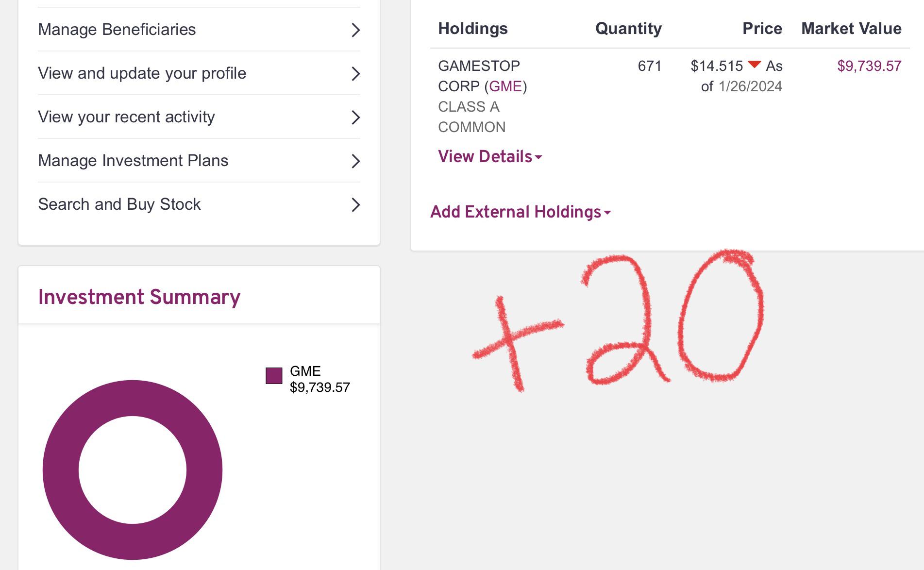This screenshot has width=924, height=570.
Task: Click chevron next to View and update your profile
Action: [x=355, y=74]
